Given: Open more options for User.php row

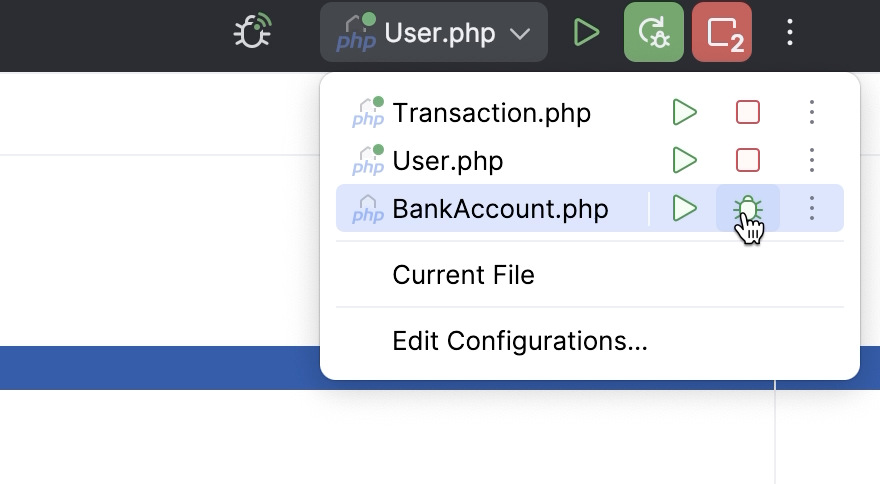Looking at the screenshot, I should point(812,160).
